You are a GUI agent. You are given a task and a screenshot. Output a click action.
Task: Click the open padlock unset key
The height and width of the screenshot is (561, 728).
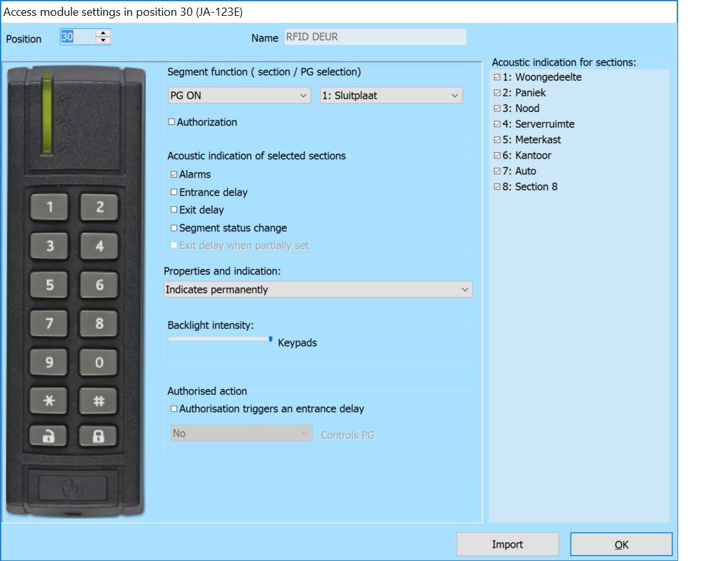click(x=48, y=436)
